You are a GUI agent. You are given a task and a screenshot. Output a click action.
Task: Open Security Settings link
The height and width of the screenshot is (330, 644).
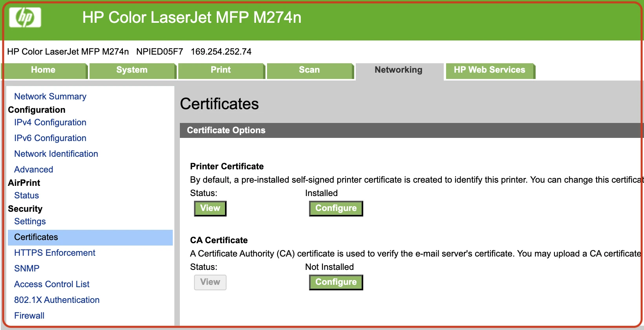click(30, 222)
